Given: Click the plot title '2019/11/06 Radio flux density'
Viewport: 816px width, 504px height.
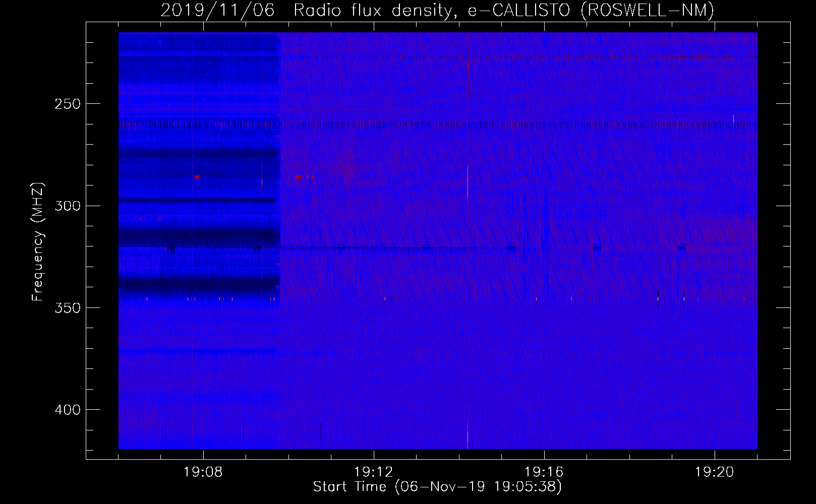Looking at the screenshot, I should tap(437, 11).
